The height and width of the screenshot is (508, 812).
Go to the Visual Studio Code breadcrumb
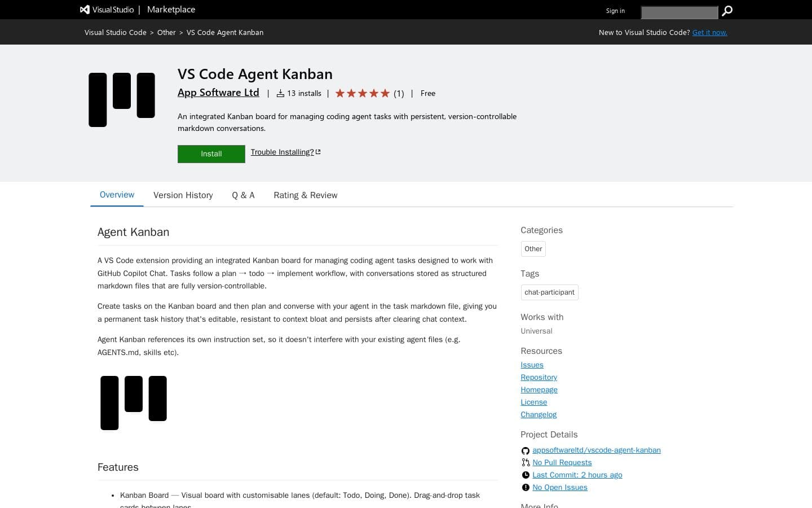coord(116,32)
